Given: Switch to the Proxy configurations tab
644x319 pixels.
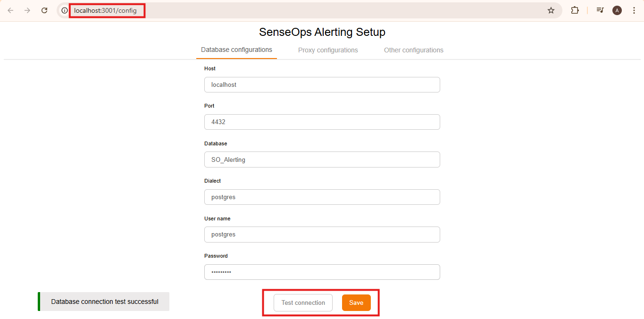Looking at the screenshot, I should coord(327,50).
